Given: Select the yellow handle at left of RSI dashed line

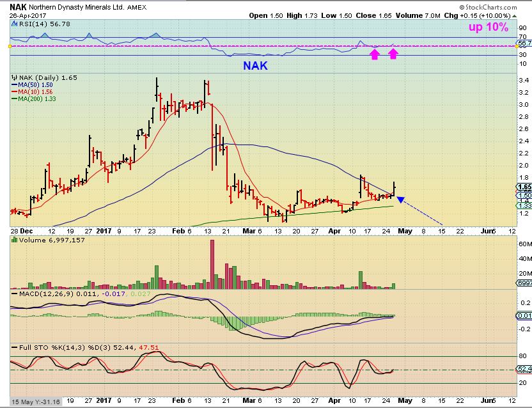Looking at the screenshot, I should coord(10,46).
